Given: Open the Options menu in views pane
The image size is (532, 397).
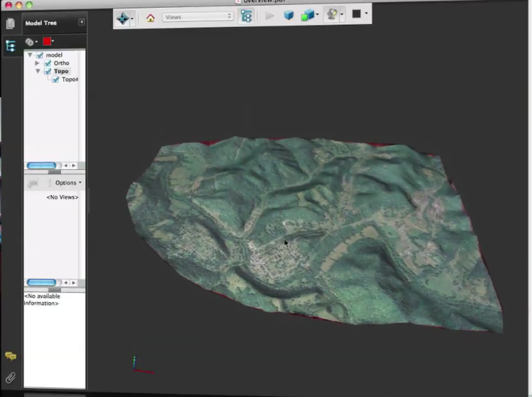Looking at the screenshot, I should click(x=68, y=183).
